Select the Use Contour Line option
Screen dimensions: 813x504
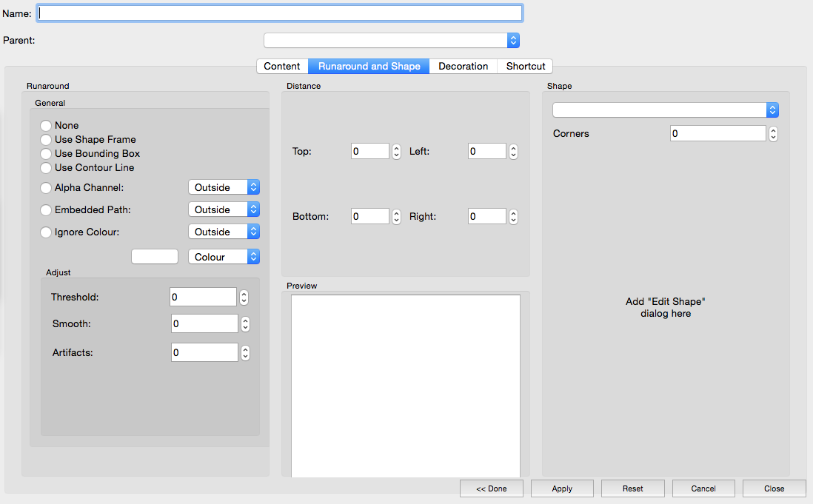(46, 168)
